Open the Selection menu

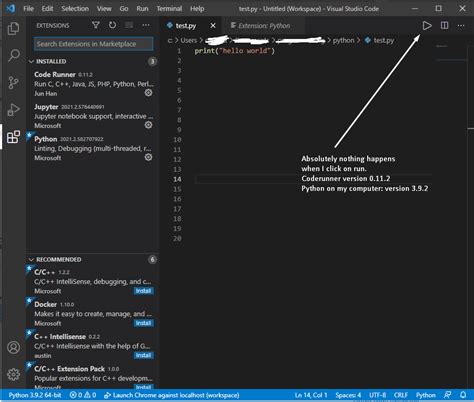tap(75, 9)
